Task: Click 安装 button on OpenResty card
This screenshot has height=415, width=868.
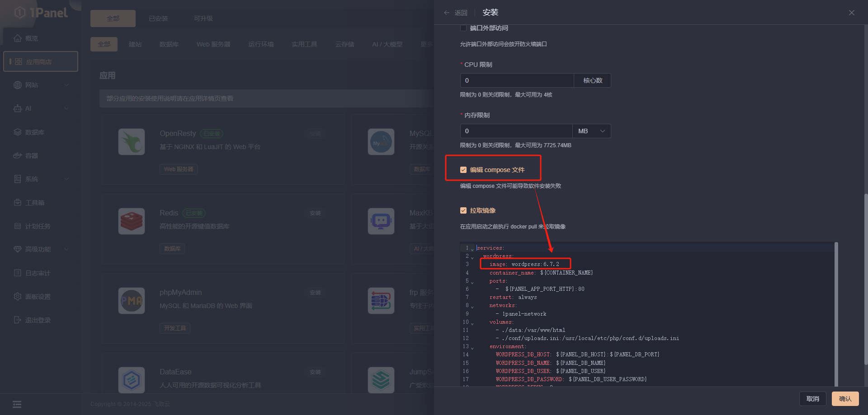Action: [x=315, y=134]
